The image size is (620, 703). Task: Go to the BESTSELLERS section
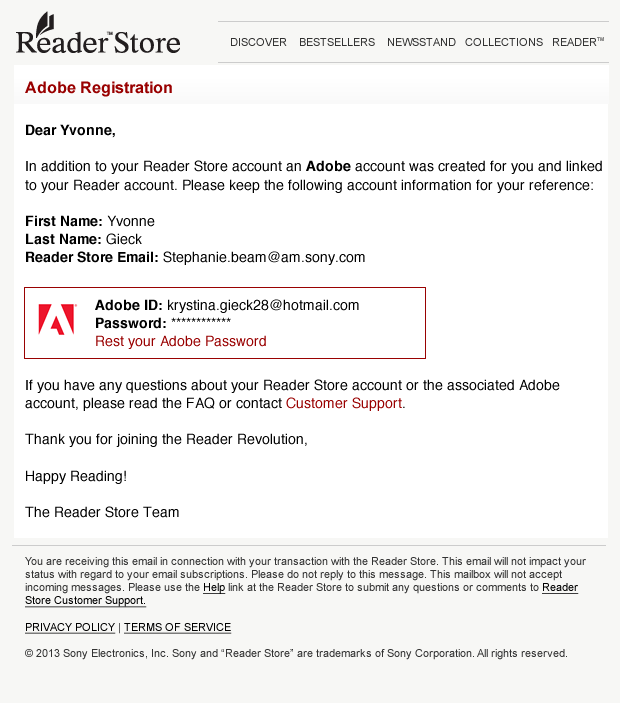[337, 42]
